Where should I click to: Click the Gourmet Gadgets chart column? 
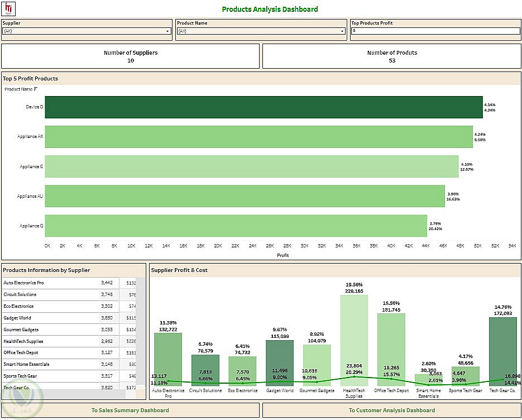[317, 365]
